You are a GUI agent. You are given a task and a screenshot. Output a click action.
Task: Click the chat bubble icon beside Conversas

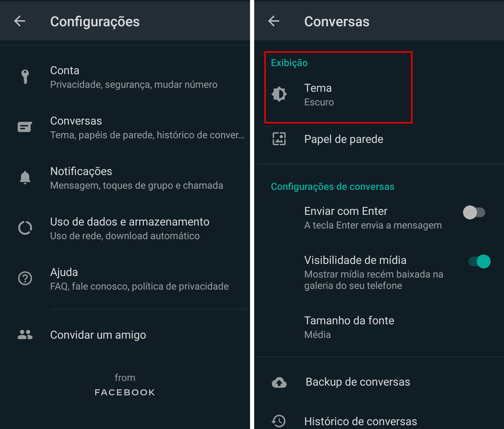[25, 127]
